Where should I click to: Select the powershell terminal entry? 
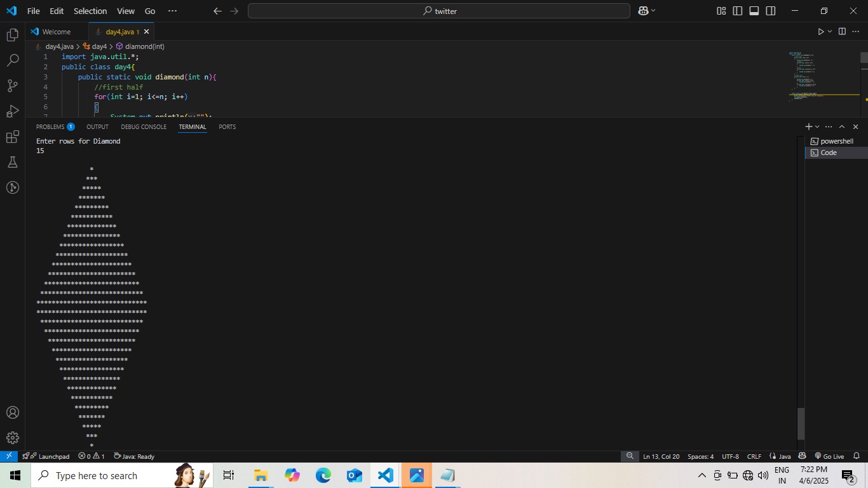click(x=836, y=141)
